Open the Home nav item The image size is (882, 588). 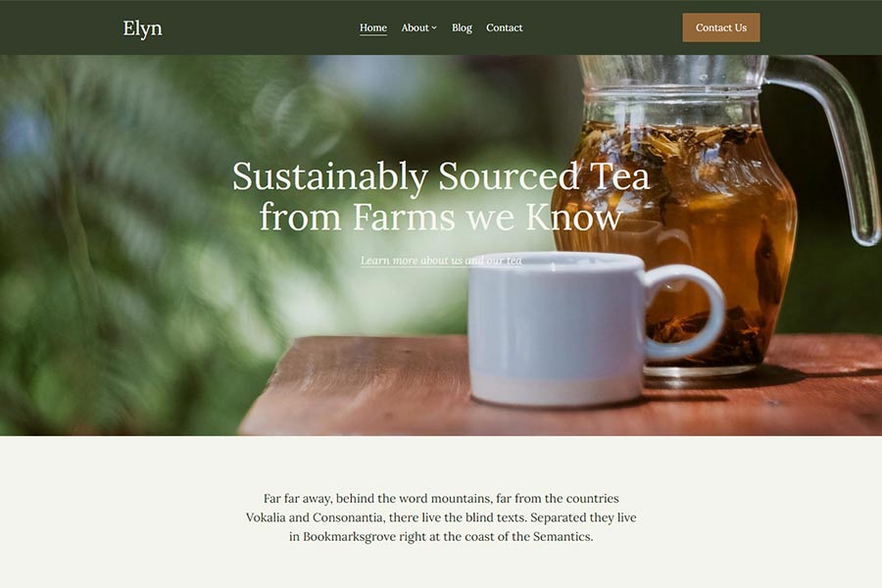point(373,27)
